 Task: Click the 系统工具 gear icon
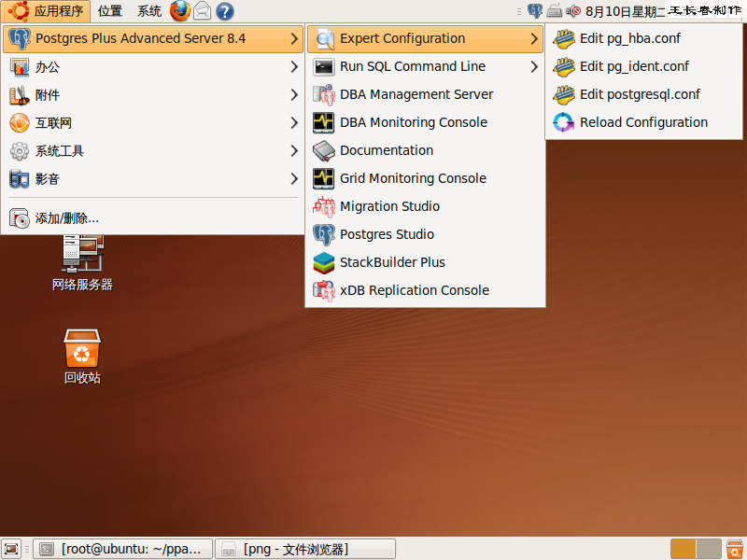(20, 151)
